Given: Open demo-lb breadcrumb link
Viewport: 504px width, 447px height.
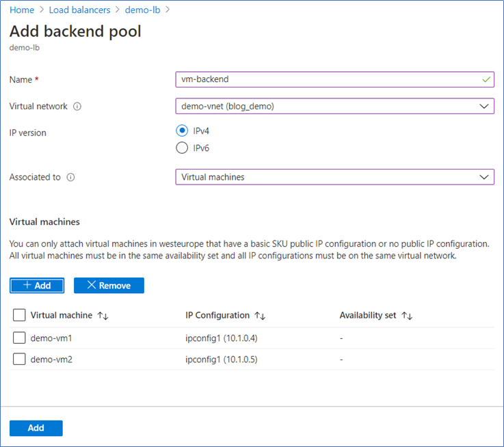Looking at the screenshot, I should (144, 10).
